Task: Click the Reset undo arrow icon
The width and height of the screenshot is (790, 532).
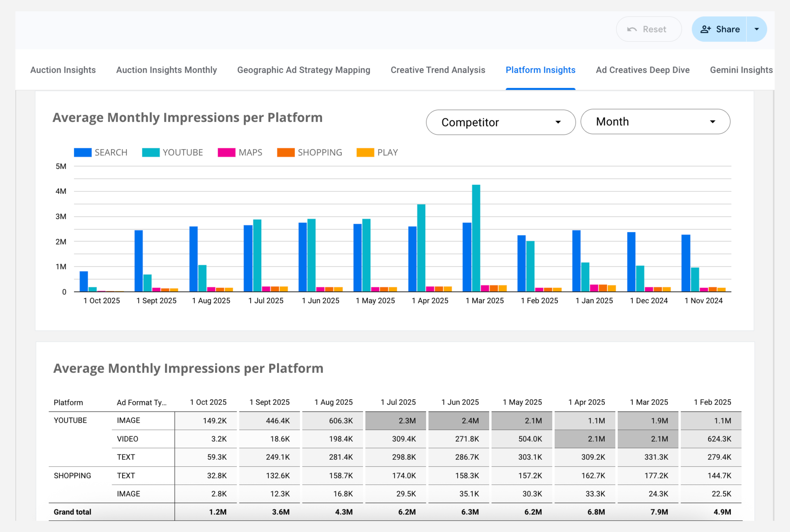Action: [x=632, y=29]
